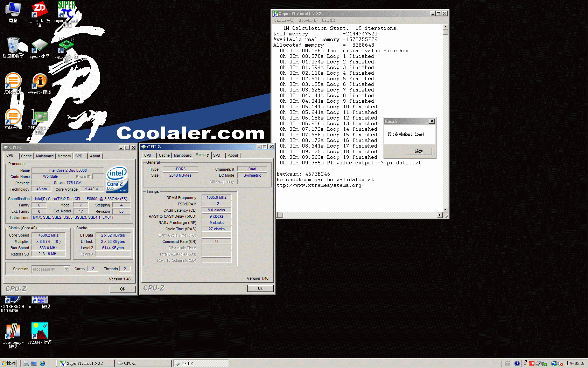This screenshot has width=588, height=368.
Task: Click the DRAM Frequency 1065.9 MHz field
Action: (216, 198)
